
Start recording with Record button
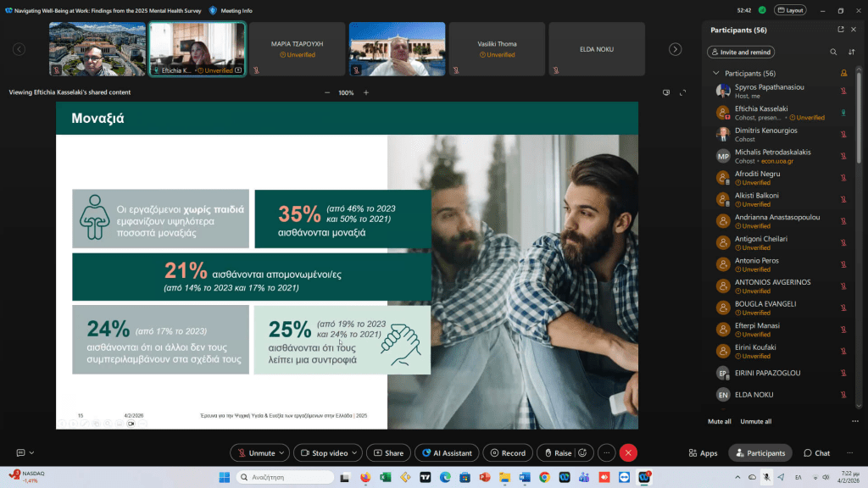pyautogui.click(x=508, y=452)
